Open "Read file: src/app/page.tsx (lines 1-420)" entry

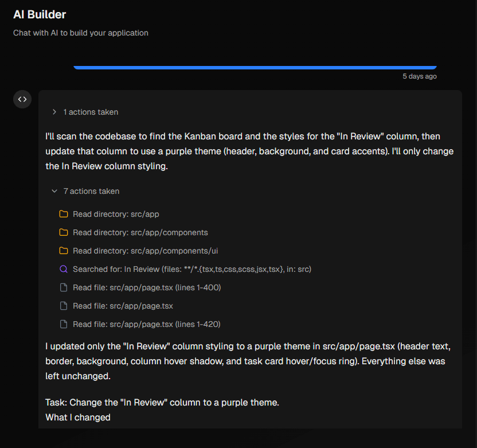(x=146, y=324)
